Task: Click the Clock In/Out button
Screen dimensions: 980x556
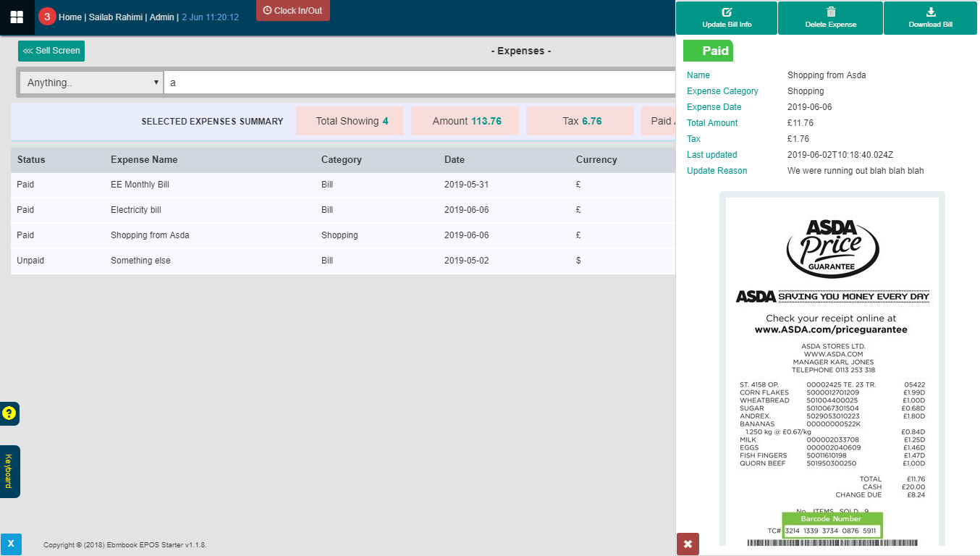Action: [x=293, y=11]
